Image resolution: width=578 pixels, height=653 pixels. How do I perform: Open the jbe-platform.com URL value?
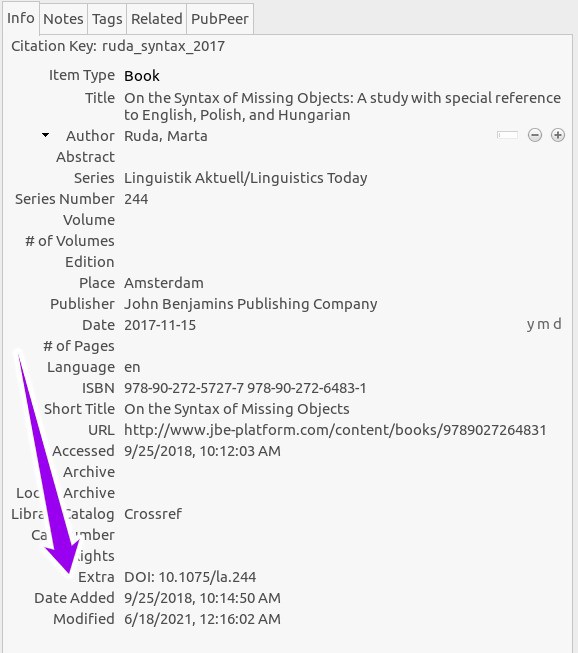(335, 430)
